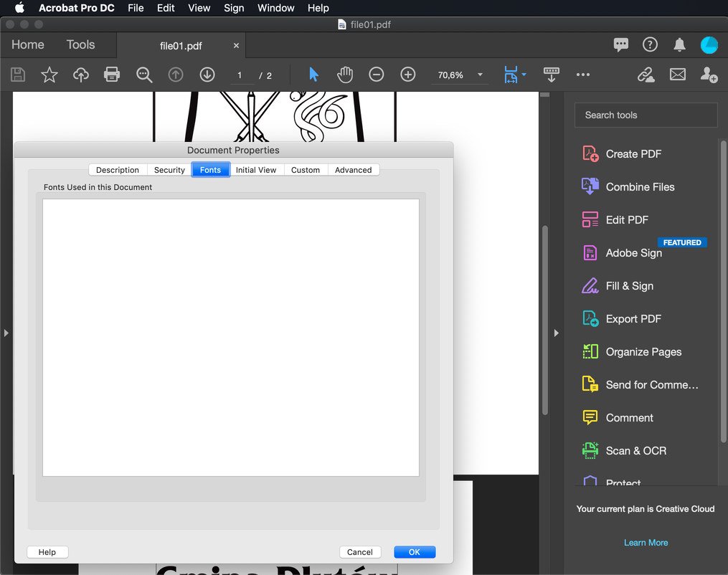The image size is (728, 575).
Task: Click the read mode scrolling icon
Action: (551, 75)
